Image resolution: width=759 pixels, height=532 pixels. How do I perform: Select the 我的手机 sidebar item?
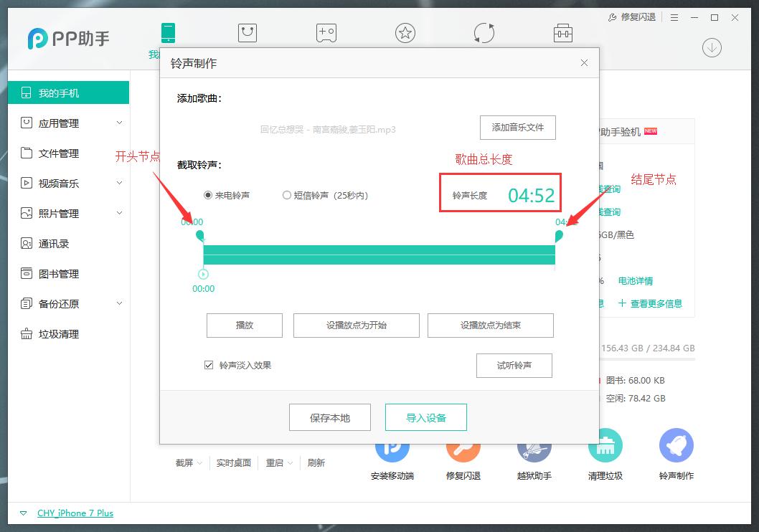pyautogui.click(x=54, y=92)
